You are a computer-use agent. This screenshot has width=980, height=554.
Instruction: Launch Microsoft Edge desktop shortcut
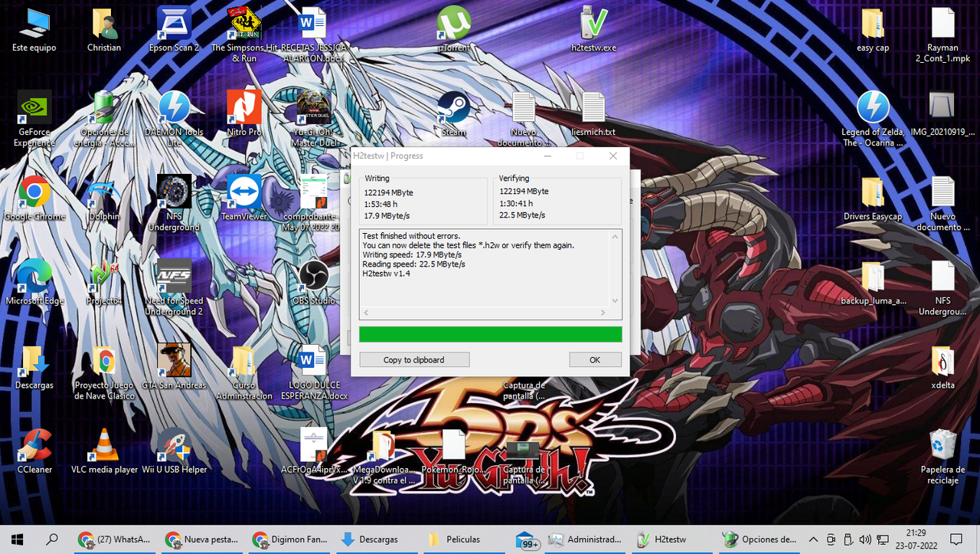[34, 284]
